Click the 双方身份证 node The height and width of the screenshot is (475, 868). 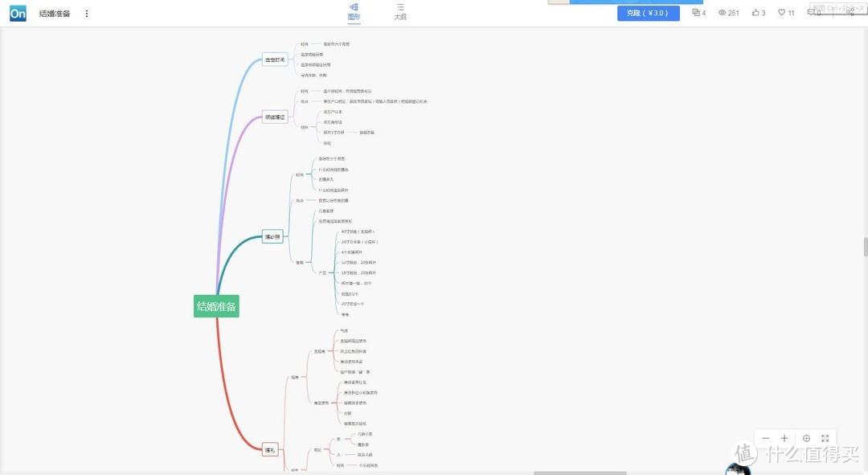coord(333,122)
